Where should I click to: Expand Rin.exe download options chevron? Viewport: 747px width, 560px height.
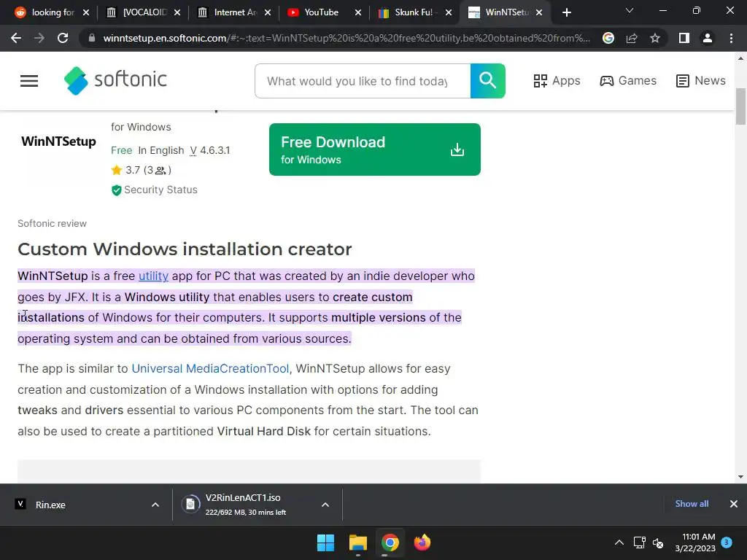[155, 505]
